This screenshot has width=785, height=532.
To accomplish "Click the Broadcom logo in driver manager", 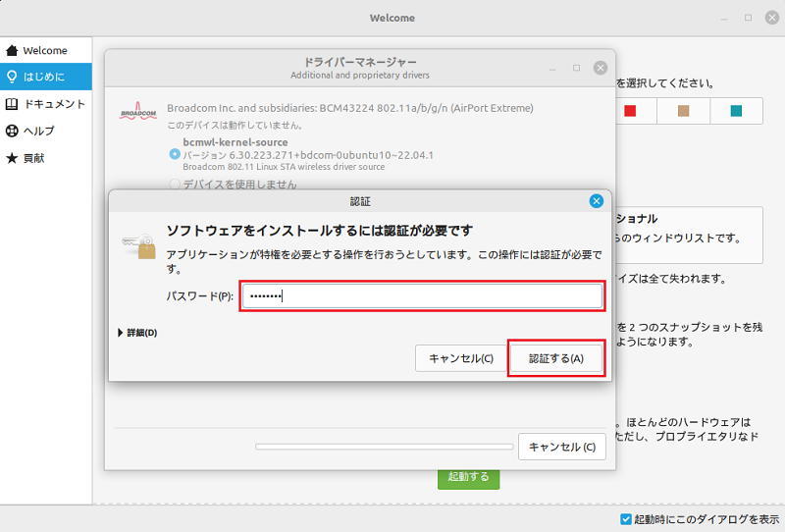I will click(x=138, y=111).
